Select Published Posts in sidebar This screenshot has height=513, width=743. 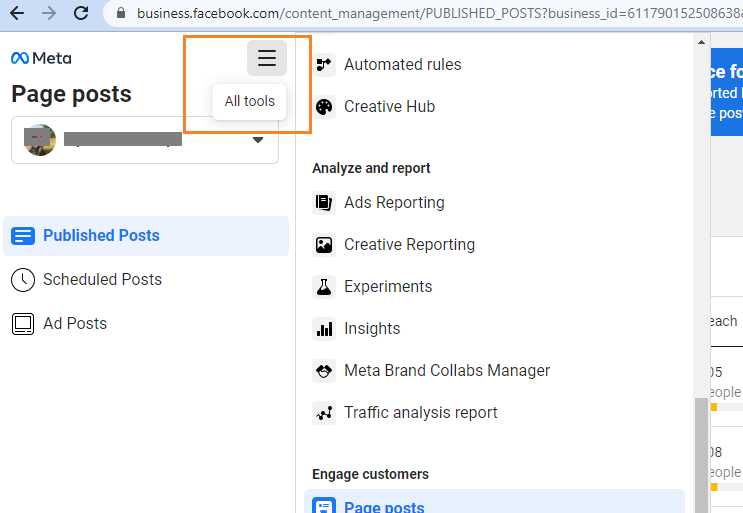(x=146, y=236)
